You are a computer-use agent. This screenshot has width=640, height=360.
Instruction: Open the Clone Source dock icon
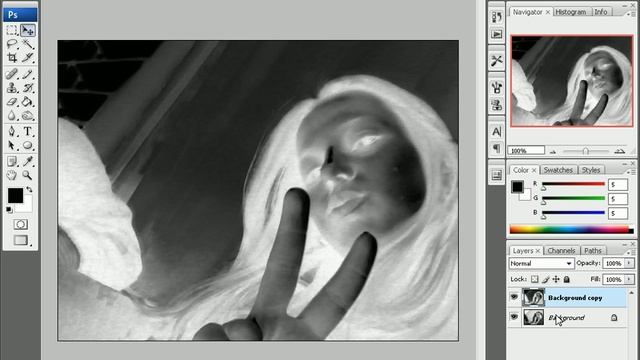(x=496, y=105)
